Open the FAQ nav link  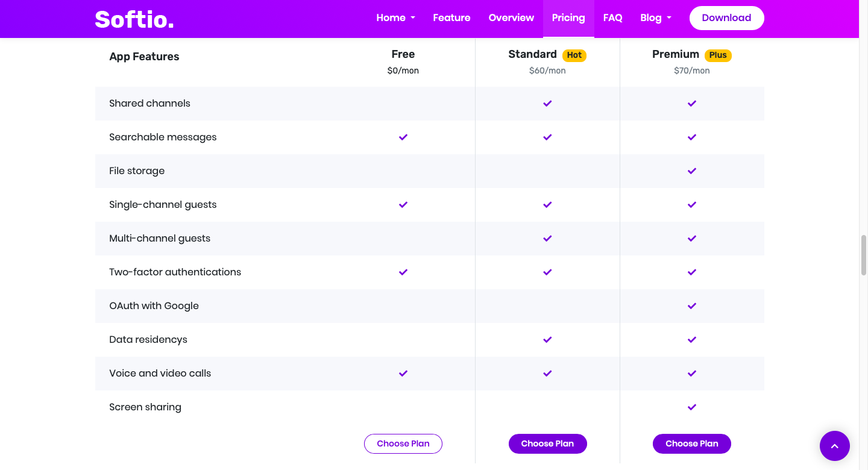612,18
